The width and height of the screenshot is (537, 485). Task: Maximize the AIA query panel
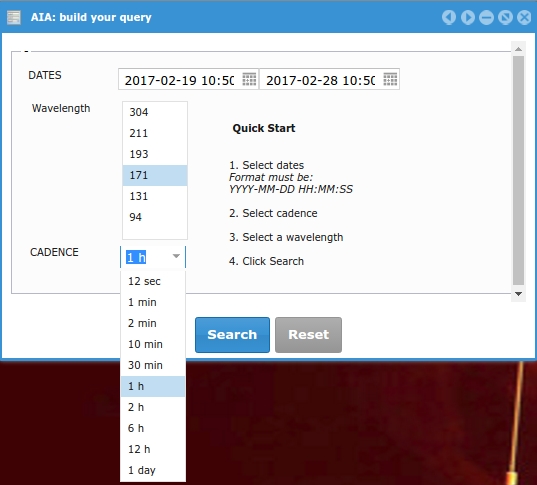[x=505, y=17]
